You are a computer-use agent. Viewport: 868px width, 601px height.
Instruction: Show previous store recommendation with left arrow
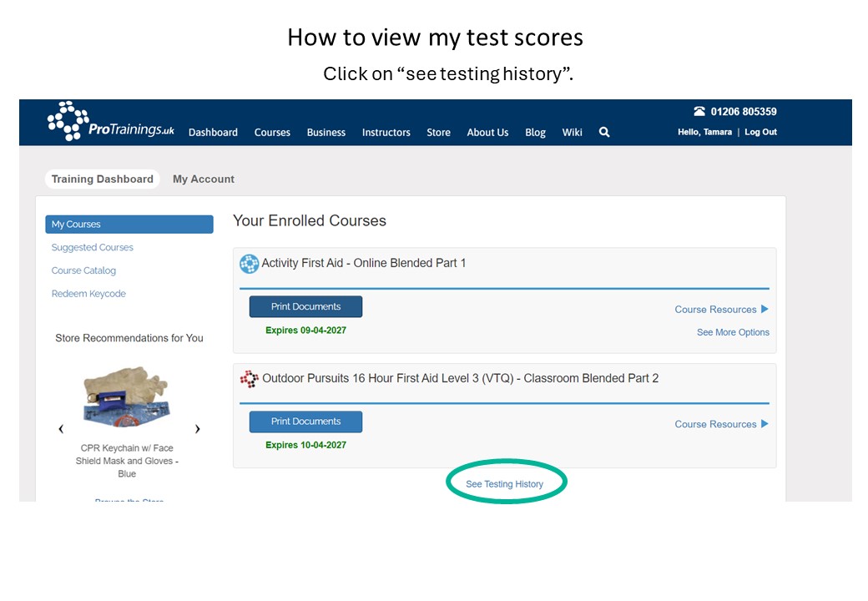61,429
